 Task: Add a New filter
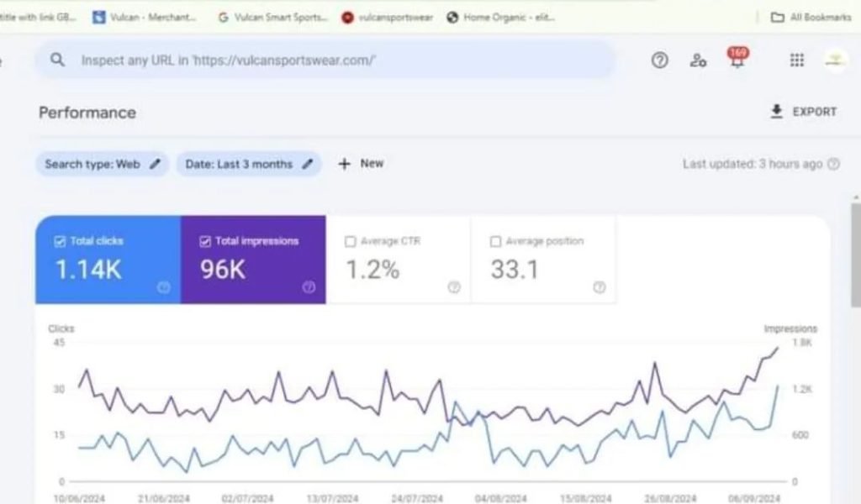click(x=361, y=164)
